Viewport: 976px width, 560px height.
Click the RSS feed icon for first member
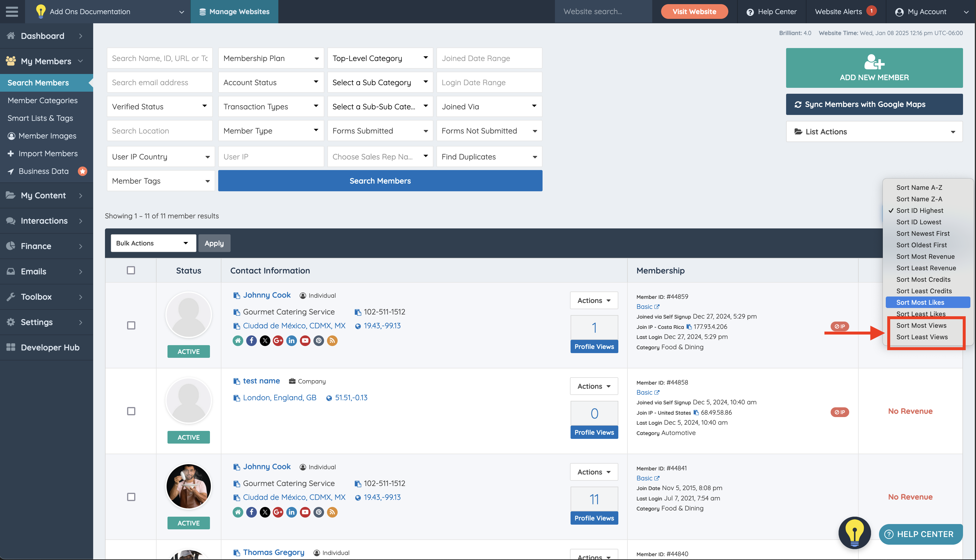[332, 341]
